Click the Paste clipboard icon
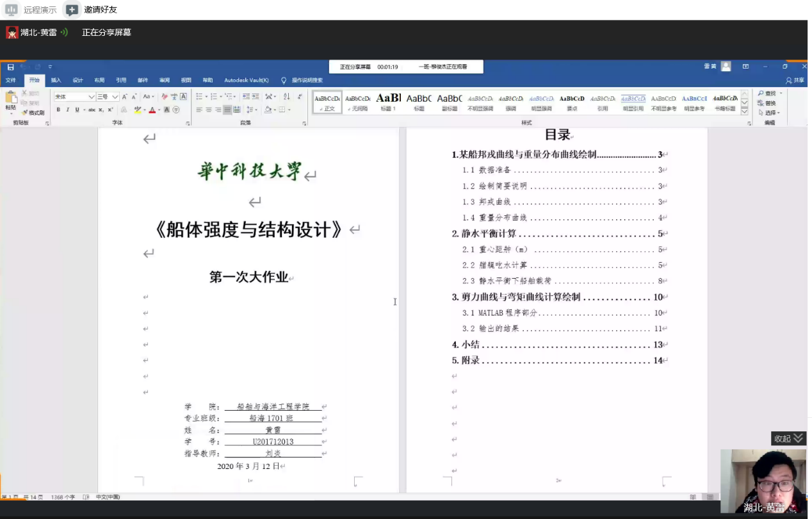Screen dimensions: 812x519 click(x=11, y=98)
